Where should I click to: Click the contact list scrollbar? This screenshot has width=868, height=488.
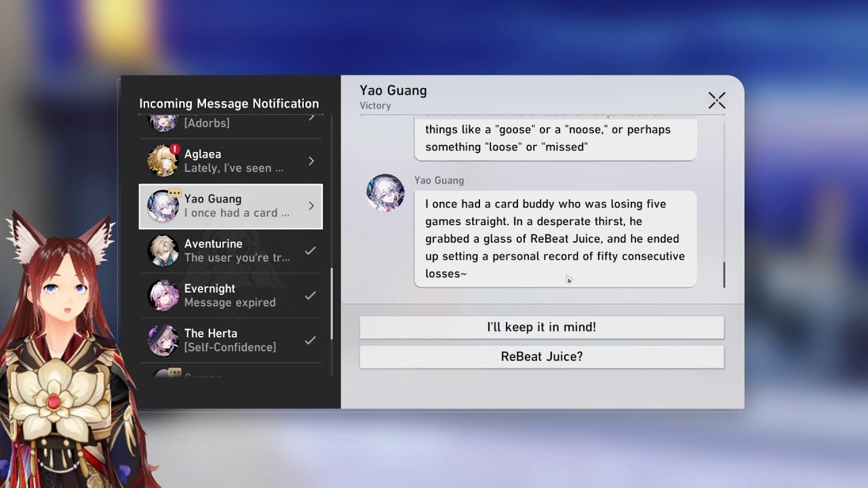click(332, 304)
